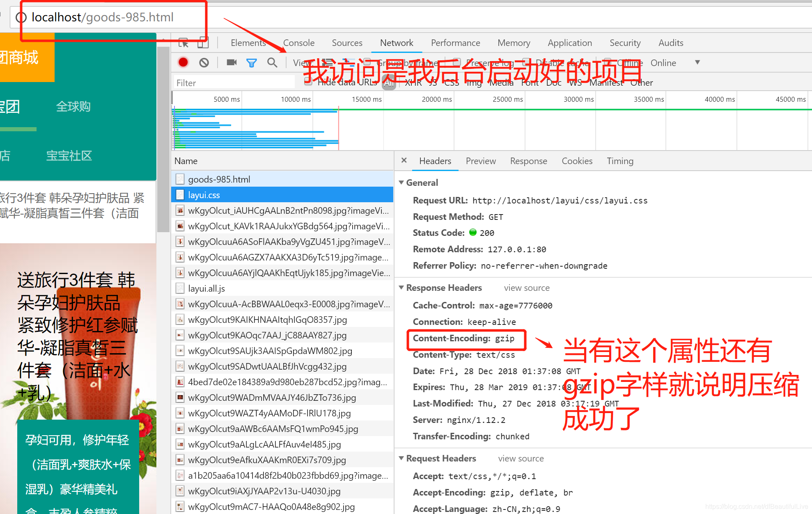
Task: Open the Performance panel
Action: coord(455,43)
